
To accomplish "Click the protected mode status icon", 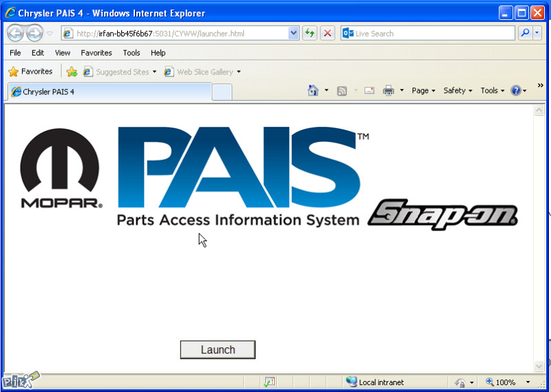I will tap(459, 382).
